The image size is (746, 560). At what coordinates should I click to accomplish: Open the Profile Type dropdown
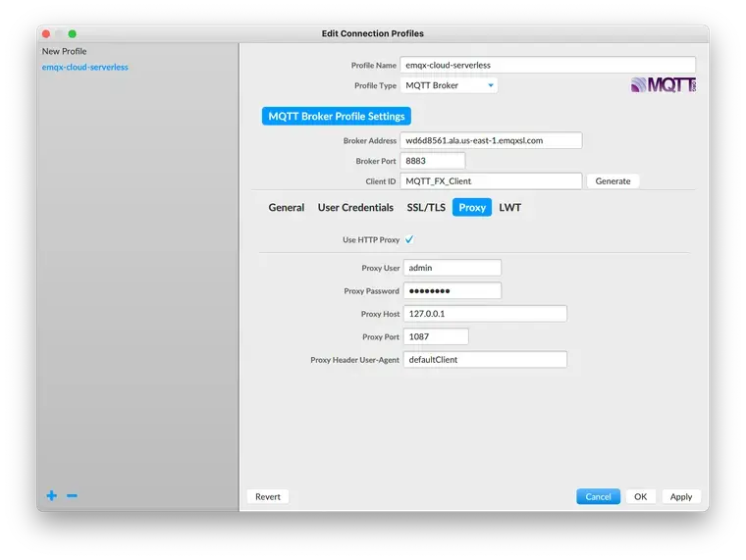[x=450, y=85]
